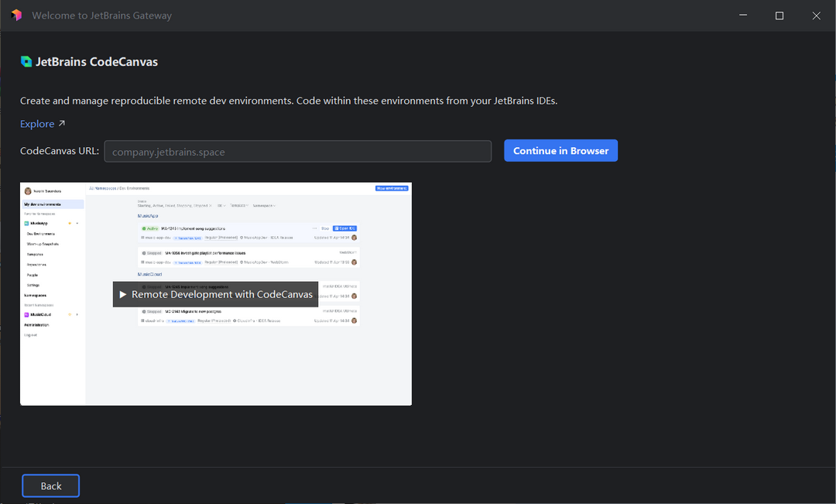Toggle the favorite star next to MusicCloud
The height and width of the screenshot is (504, 836).
point(70,315)
